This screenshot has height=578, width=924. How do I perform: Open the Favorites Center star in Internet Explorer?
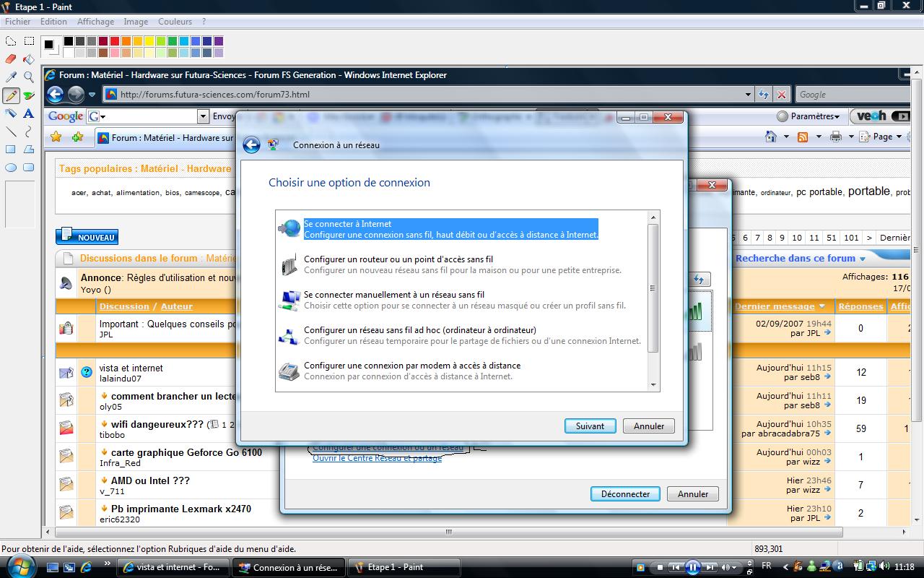tap(56, 137)
